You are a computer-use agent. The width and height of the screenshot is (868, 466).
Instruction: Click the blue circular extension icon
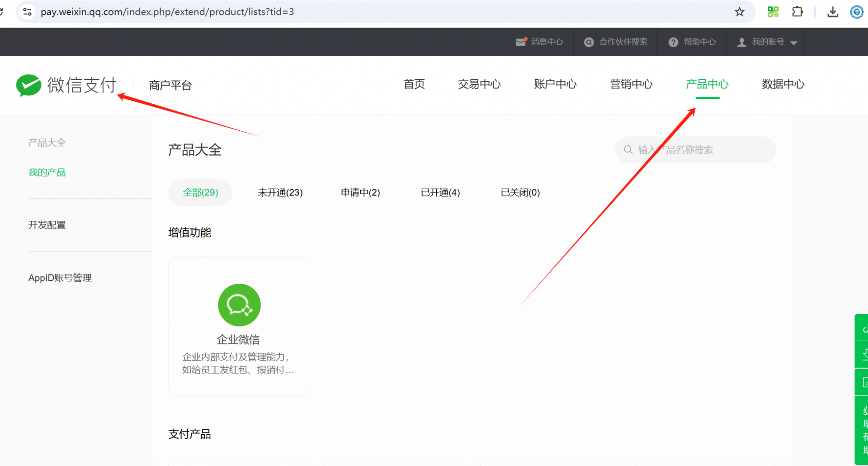tap(857, 12)
